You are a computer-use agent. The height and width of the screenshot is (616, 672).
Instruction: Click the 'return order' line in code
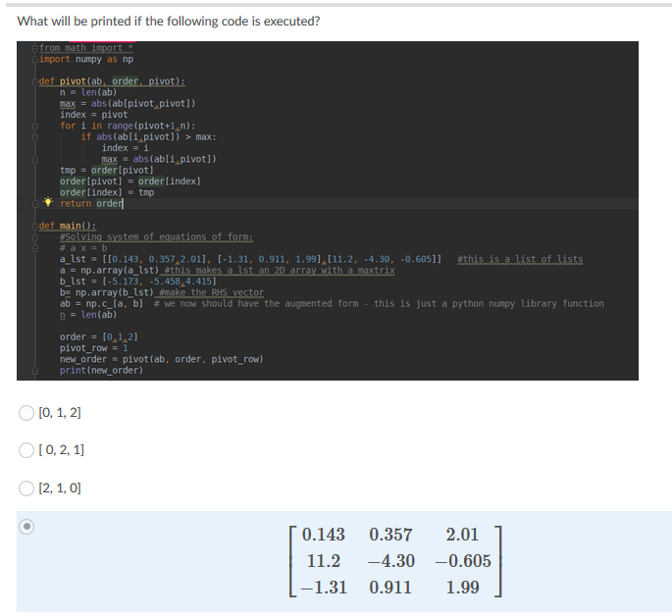(91, 203)
